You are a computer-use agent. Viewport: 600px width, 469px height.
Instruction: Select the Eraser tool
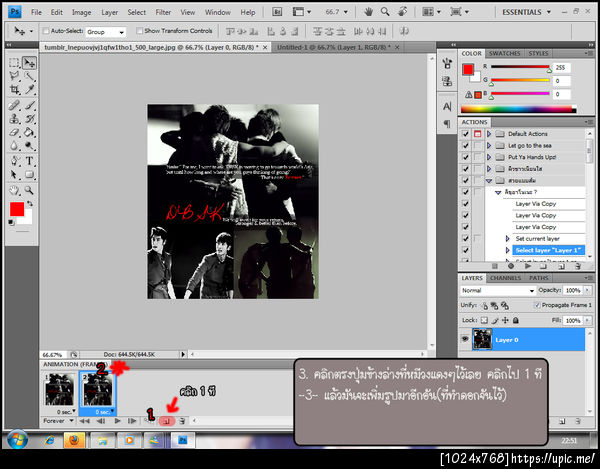14,132
